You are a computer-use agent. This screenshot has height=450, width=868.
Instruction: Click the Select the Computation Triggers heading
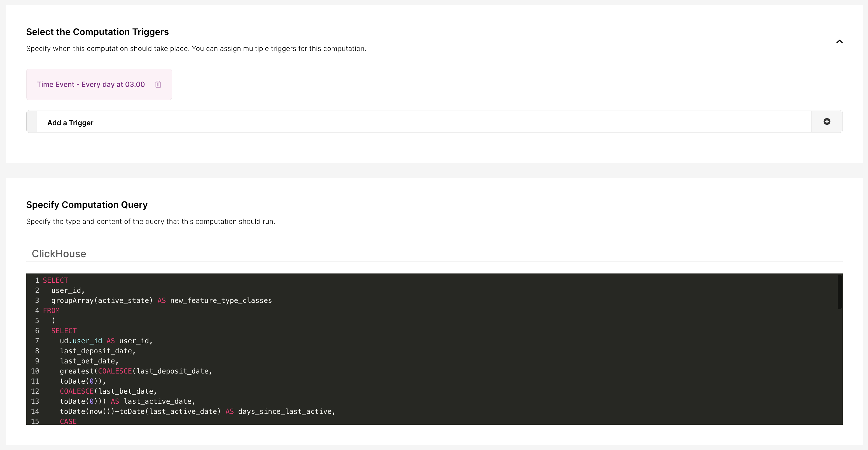click(97, 32)
